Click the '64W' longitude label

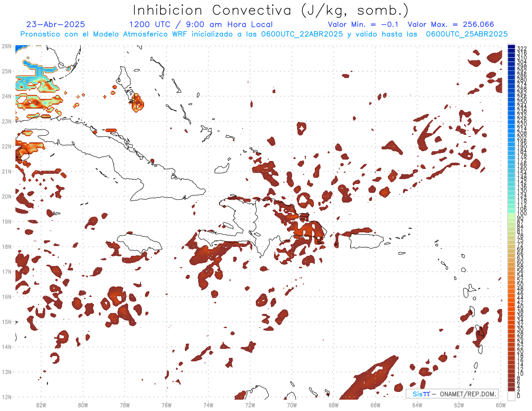(417, 404)
